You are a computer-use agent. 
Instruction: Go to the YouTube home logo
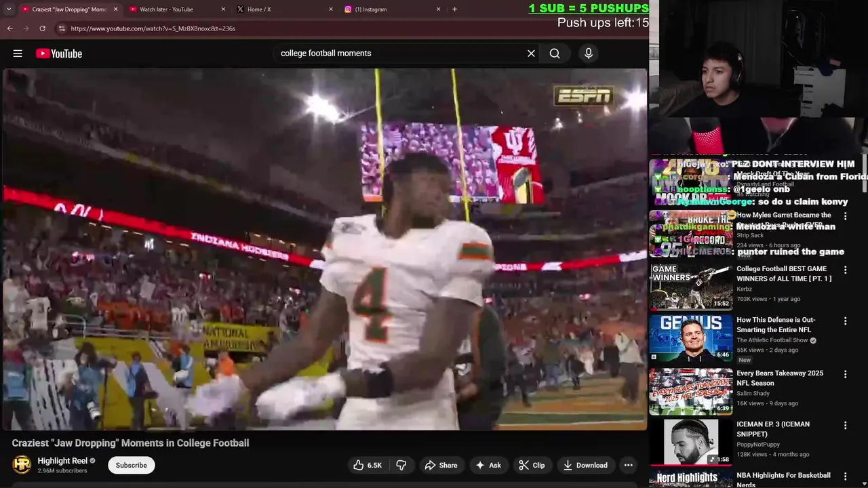click(59, 54)
